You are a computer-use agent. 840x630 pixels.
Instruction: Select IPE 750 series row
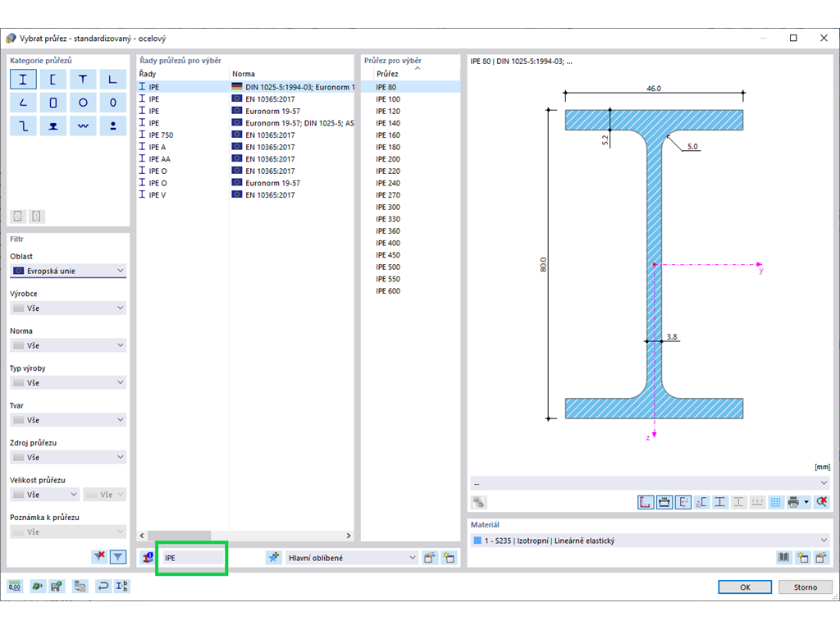[245, 135]
